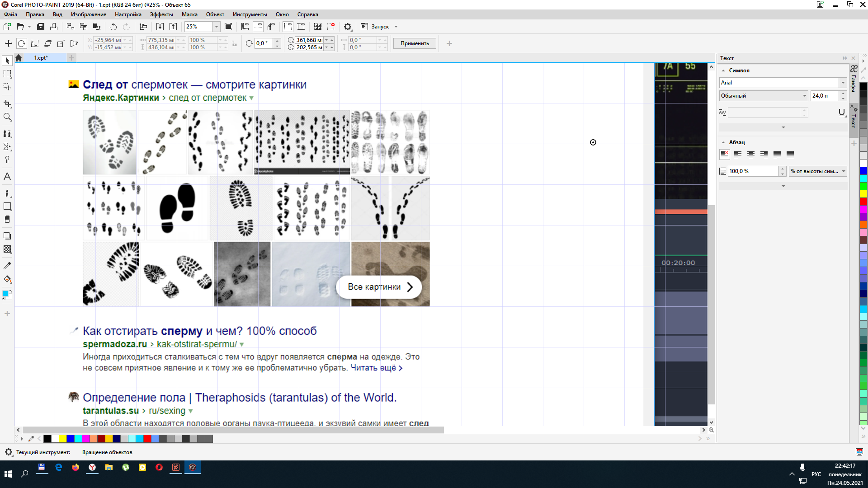The width and height of the screenshot is (868, 488).
Task: Pick the Crop tool in toolbox
Action: (x=7, y=103)
